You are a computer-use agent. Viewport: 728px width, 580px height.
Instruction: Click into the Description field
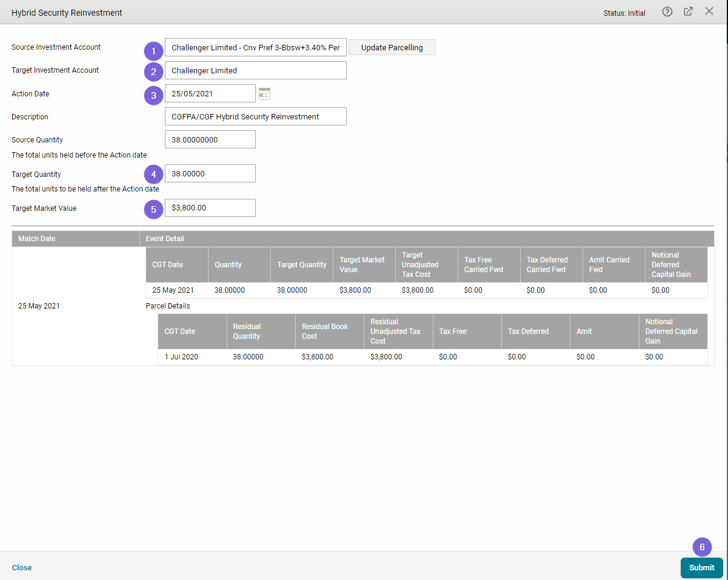(256, 116)
